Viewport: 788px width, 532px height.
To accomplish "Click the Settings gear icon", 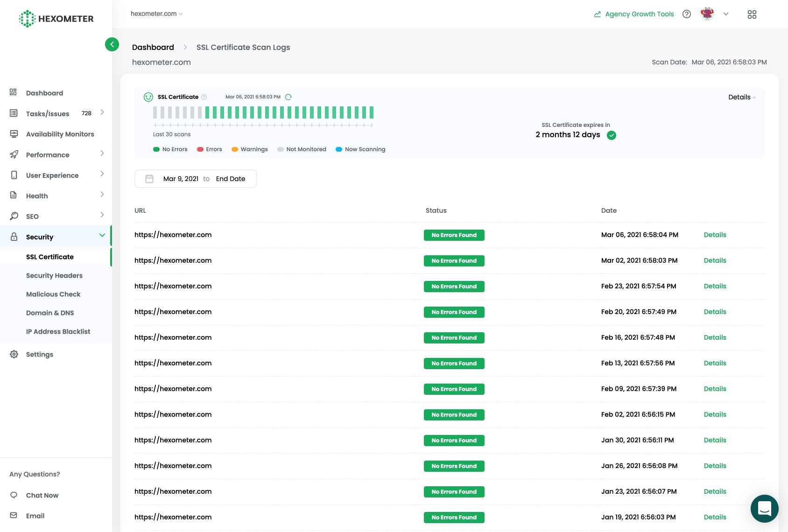I will tap(14, 354).
